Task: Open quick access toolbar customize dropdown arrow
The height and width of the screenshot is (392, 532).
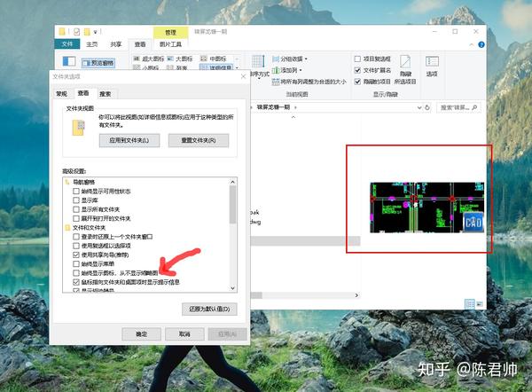Action: (96, 32)
